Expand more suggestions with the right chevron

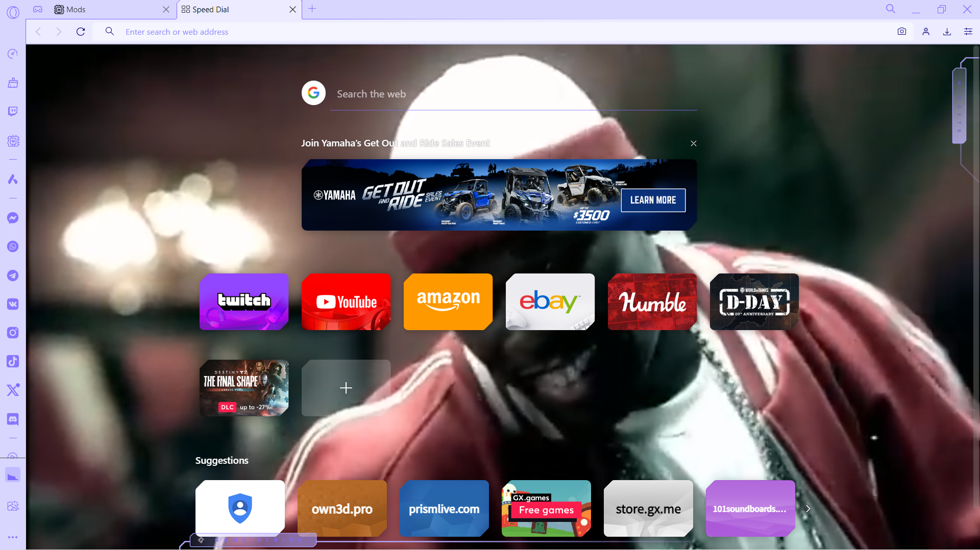point(807,508)
